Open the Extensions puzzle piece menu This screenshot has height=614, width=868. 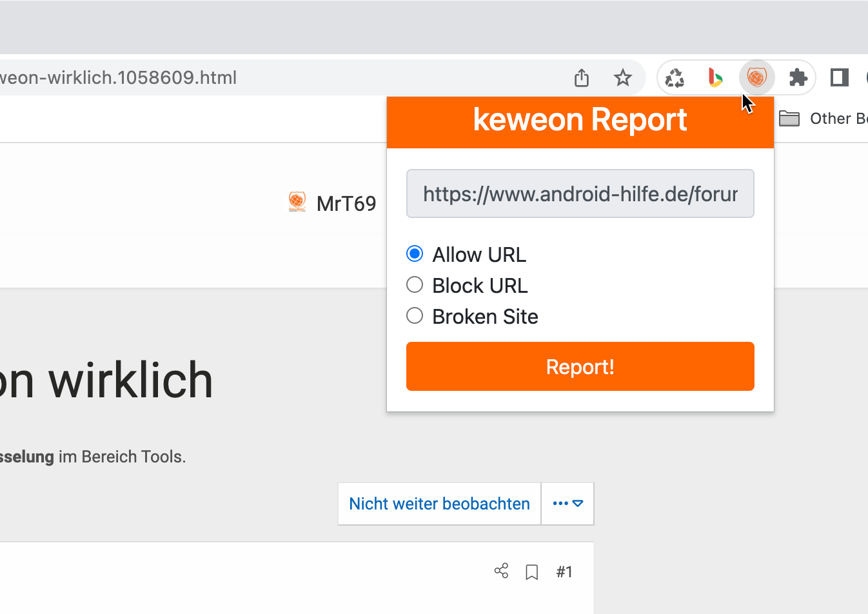(x=798, y=78)
